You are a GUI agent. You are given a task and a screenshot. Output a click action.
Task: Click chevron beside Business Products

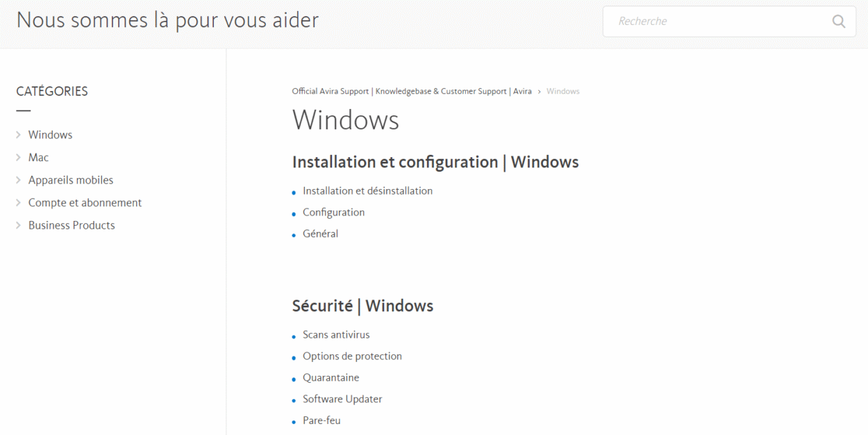[19, 225]
